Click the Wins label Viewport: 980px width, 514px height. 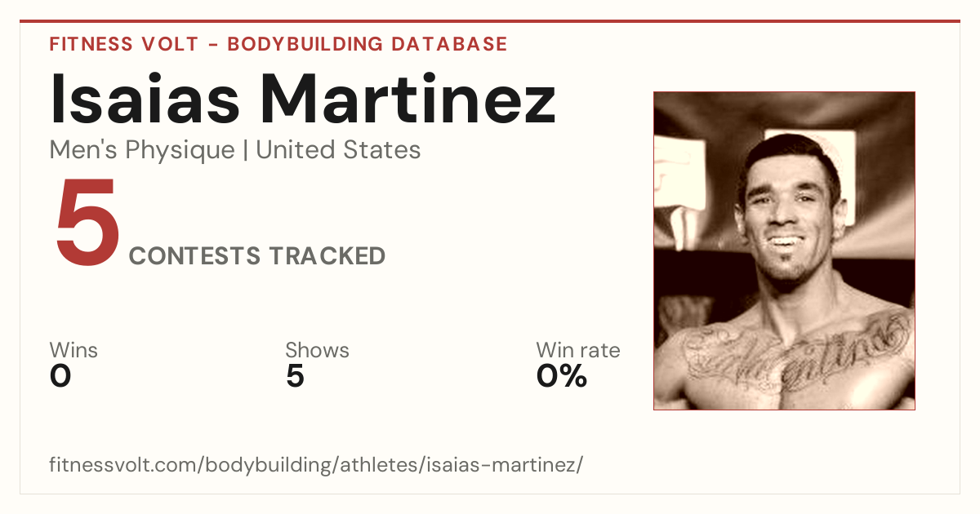(73, 351)
